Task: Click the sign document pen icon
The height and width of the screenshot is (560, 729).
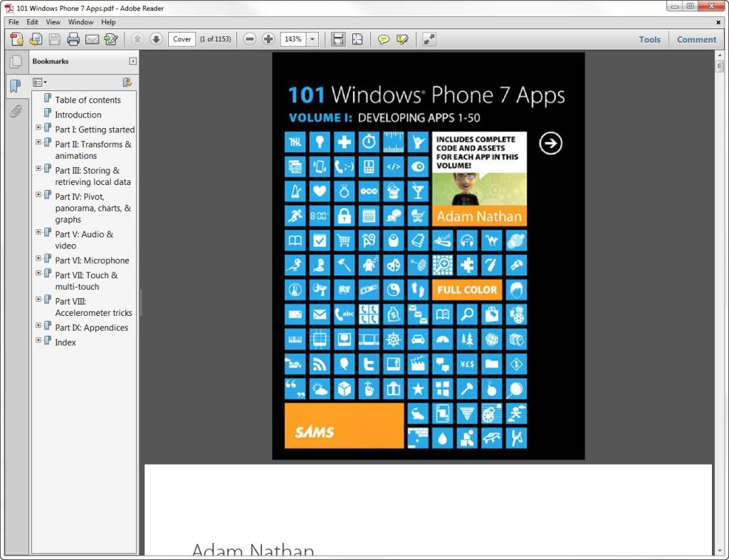Action: 110,40
